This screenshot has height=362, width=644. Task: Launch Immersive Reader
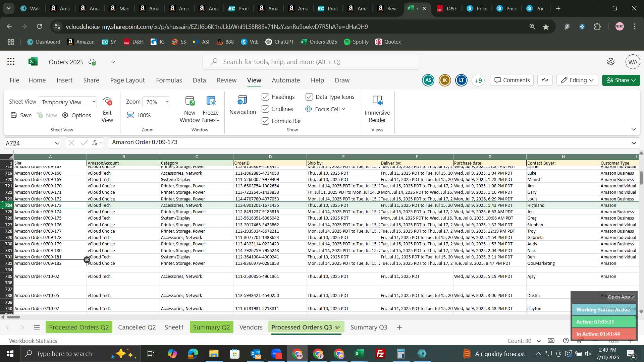tap(377, 109)
